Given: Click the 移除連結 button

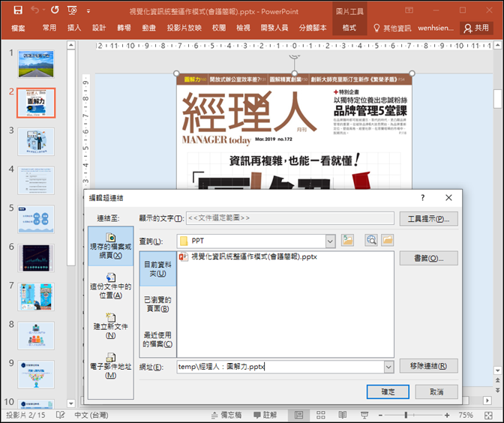Looking at the screenshot, I should (x=428, y=366).
